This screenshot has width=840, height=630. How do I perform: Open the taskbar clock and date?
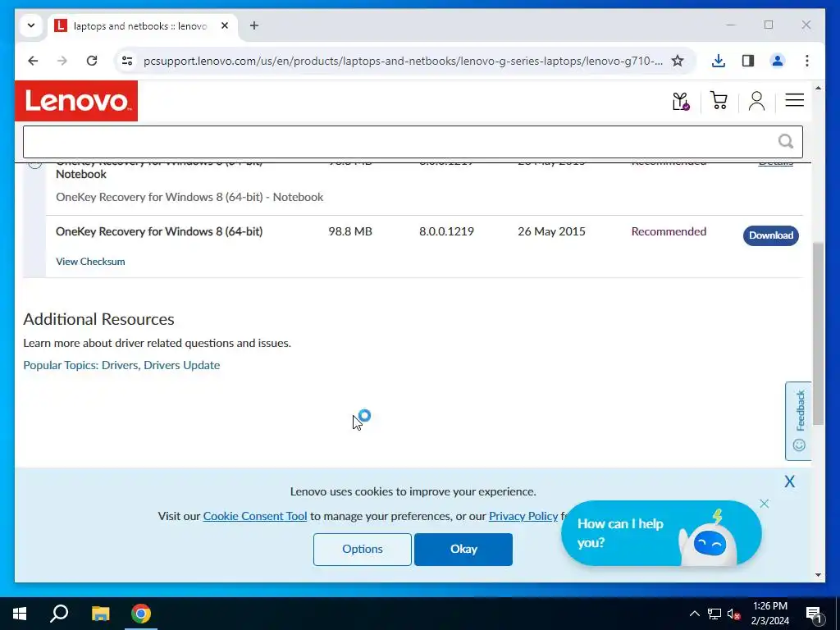coord(769,614)
